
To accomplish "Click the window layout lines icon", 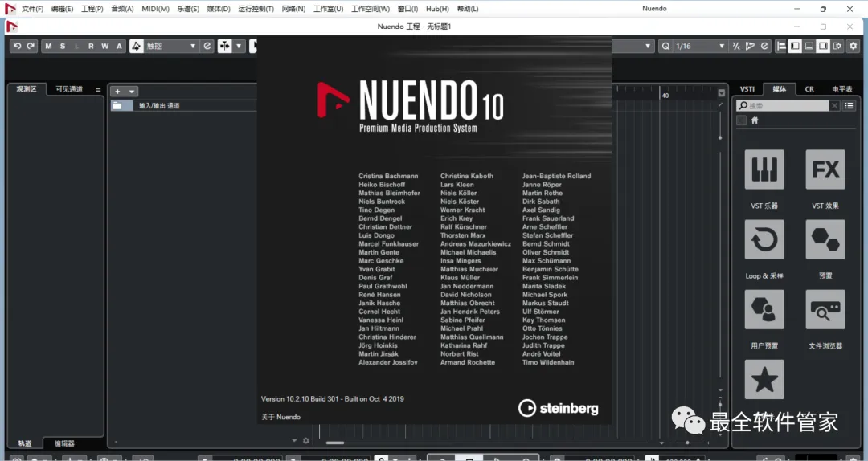I will pos(781,46).
